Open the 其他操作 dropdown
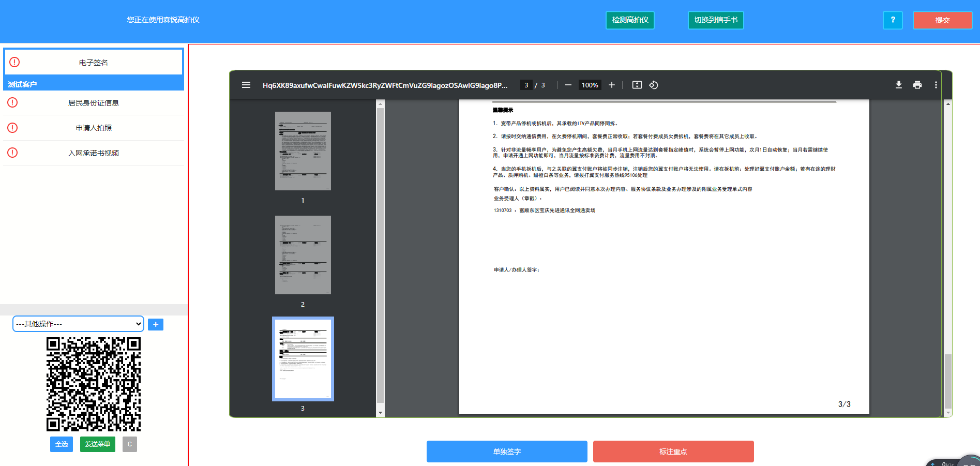 [x=78, y=324]
